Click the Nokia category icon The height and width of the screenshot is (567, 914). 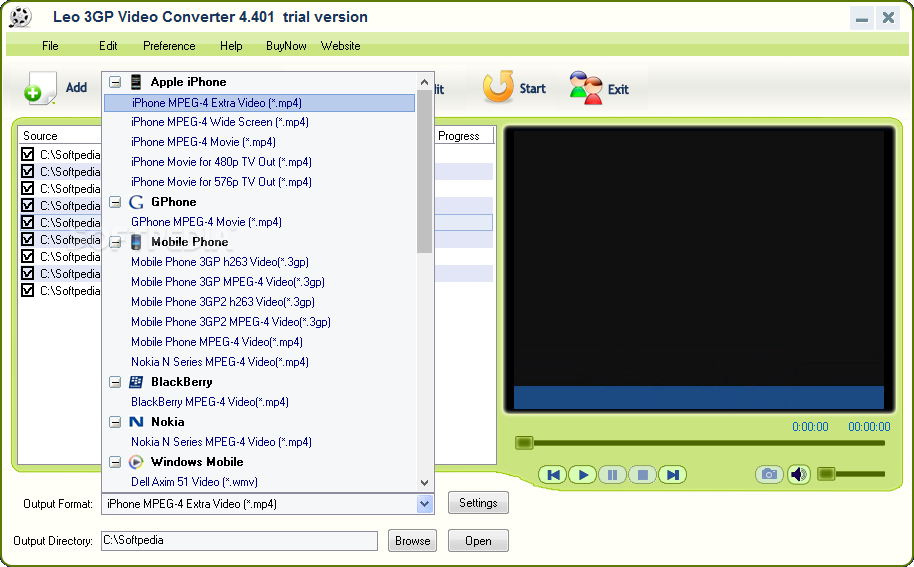[136, 422]
